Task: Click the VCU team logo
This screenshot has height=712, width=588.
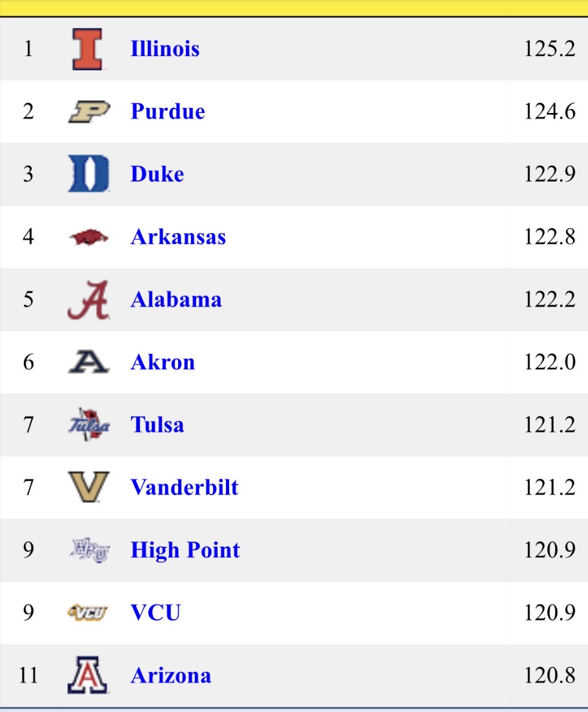Action: coord(88,613)
